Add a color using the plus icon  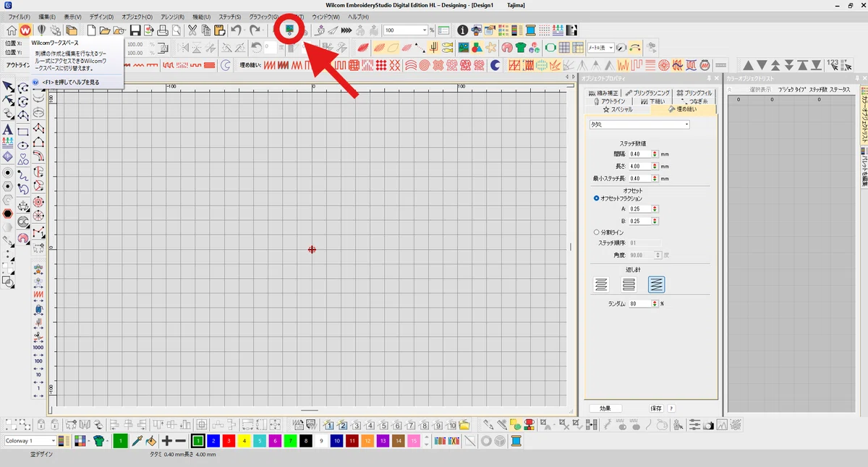pyautogui.click(x=166, y=440)
